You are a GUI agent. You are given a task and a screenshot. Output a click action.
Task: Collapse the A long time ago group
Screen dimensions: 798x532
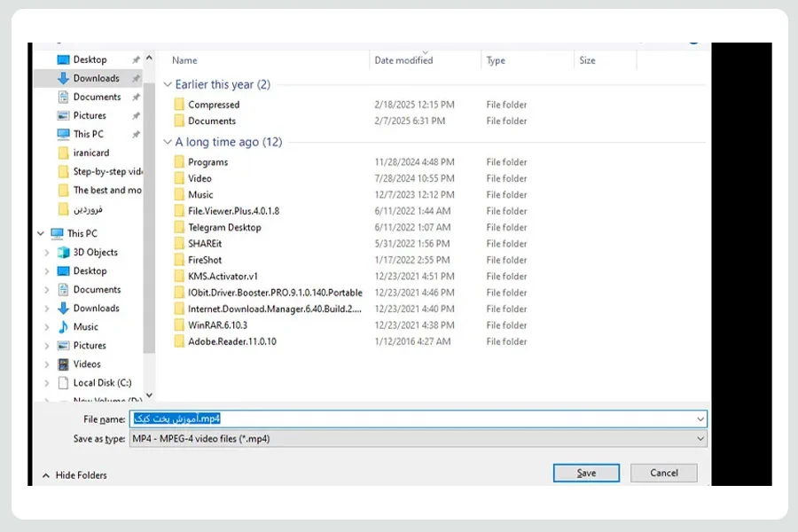(168, 142)
